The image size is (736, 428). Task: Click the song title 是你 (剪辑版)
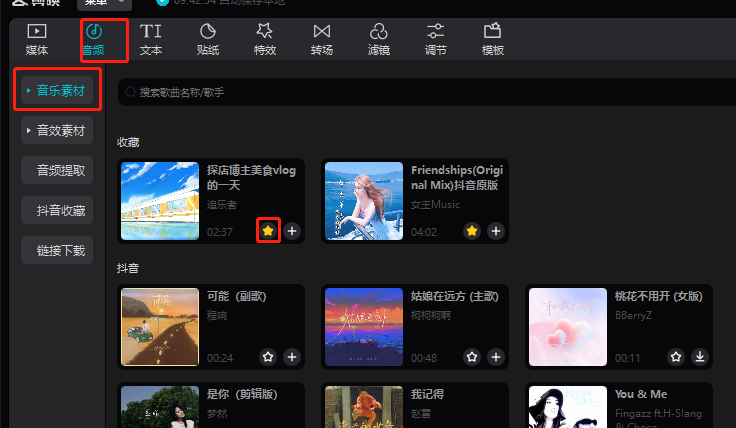(242, 394)
